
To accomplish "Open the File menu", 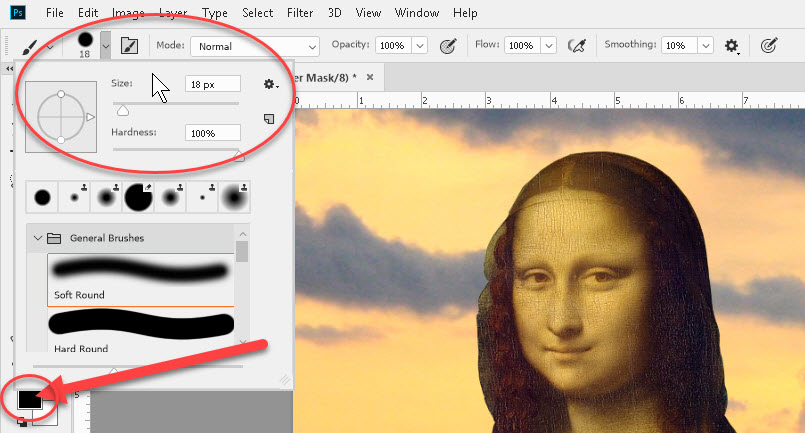I will 54,13.
